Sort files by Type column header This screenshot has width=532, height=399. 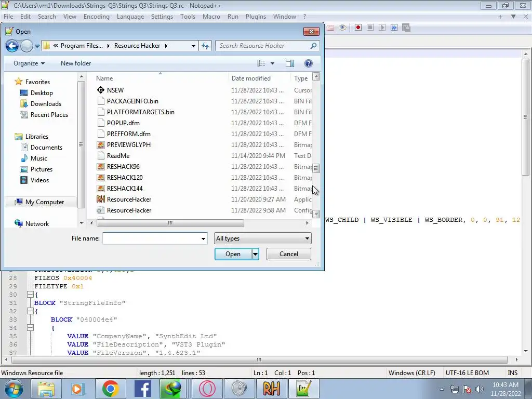(301, 78)
